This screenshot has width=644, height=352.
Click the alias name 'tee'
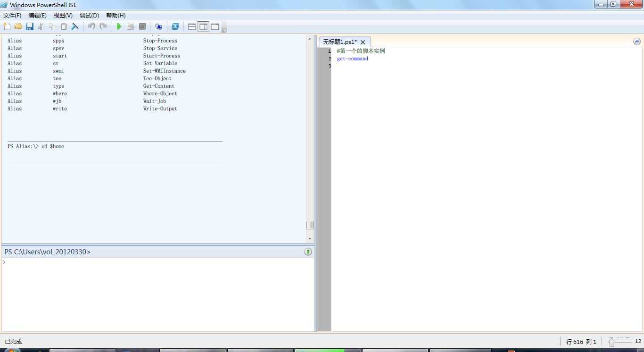pyautogui.click(x=57, y=78)
